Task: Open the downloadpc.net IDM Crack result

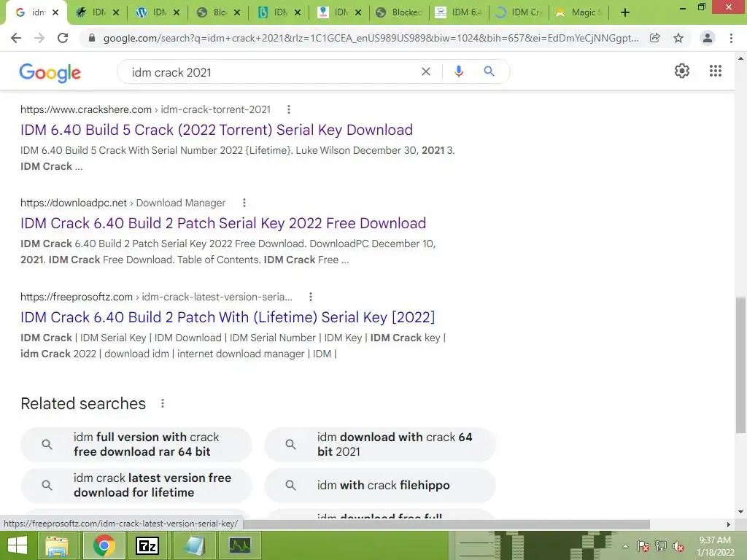Action: tap(223, 223)
